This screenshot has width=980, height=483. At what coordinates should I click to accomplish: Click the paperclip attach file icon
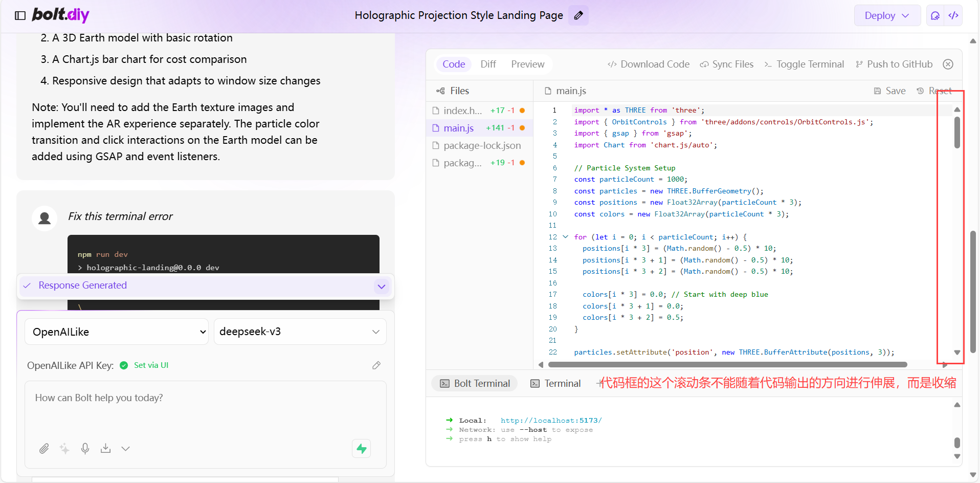pyautogui.click(x=44, y=449)
